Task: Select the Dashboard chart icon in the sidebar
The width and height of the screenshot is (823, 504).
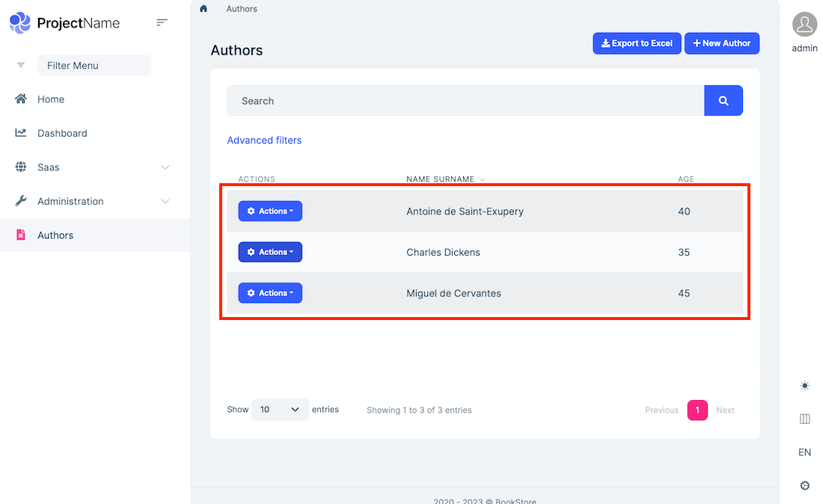Action: pyautogui.click(x=22, y=132)
